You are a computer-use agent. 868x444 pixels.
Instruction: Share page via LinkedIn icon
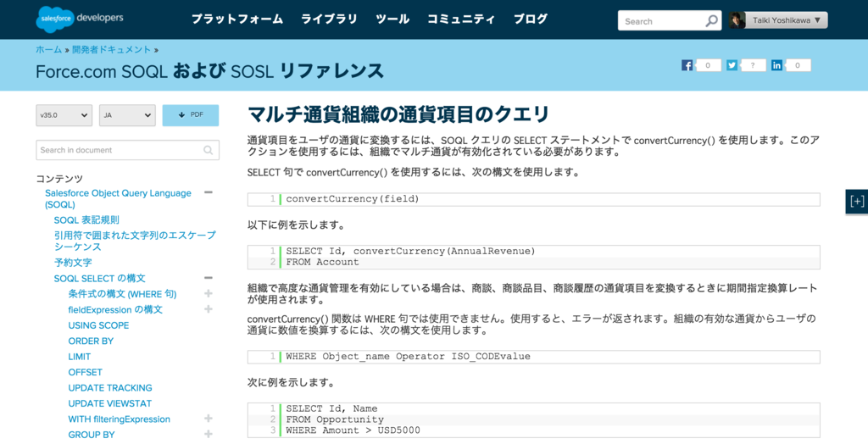click(776, 65)
